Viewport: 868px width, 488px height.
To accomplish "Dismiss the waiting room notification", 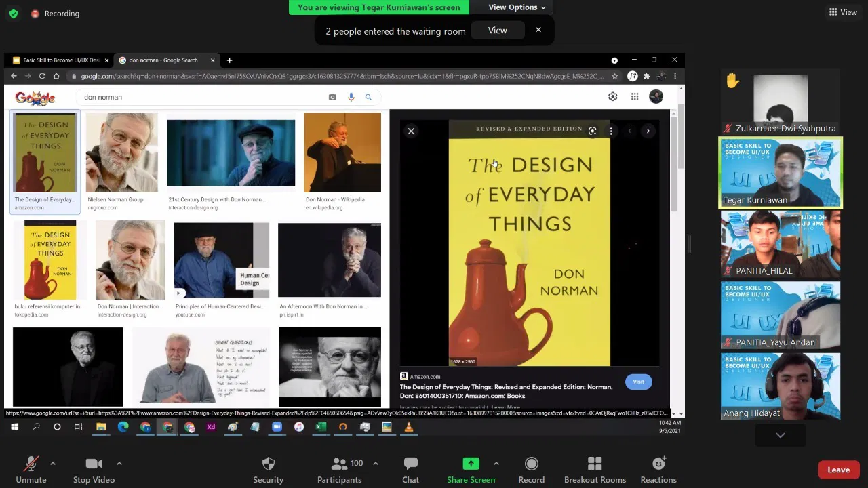I will pyautogui.click(x=538, y=30).
